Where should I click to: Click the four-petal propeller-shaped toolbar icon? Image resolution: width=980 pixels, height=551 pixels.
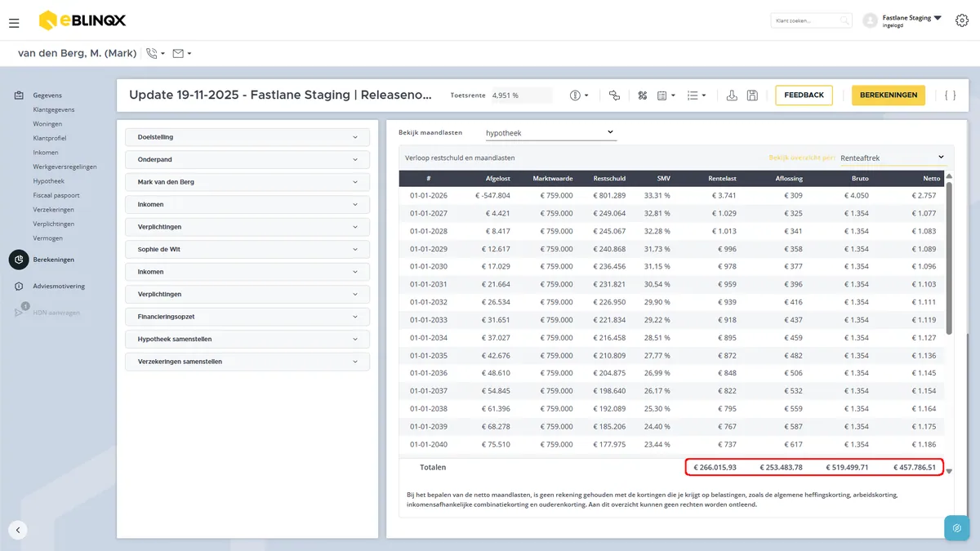(643, 96)
